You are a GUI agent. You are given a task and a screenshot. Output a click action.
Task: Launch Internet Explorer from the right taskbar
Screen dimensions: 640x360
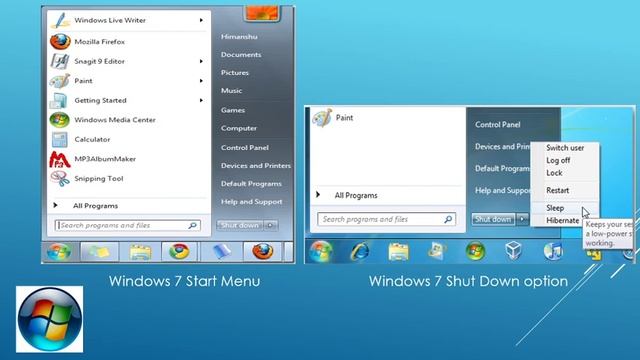click(360, 251)
